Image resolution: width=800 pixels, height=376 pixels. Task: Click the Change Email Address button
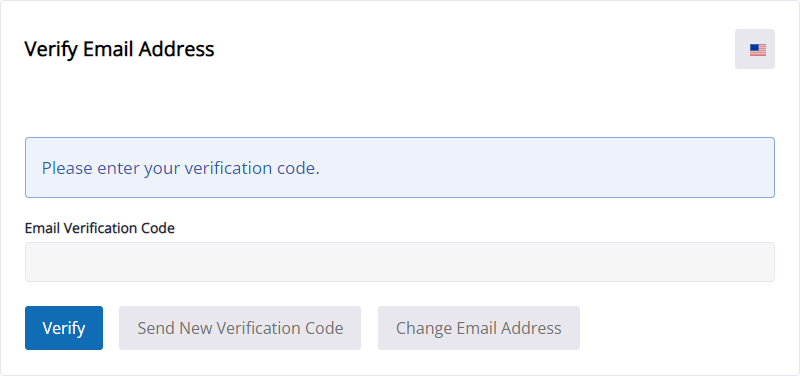tap(479, 328)
